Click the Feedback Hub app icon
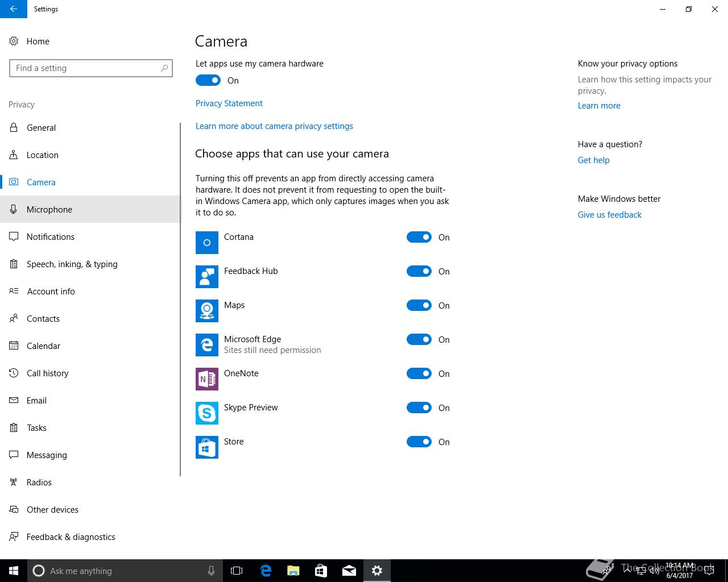 [x=206, y=277]
